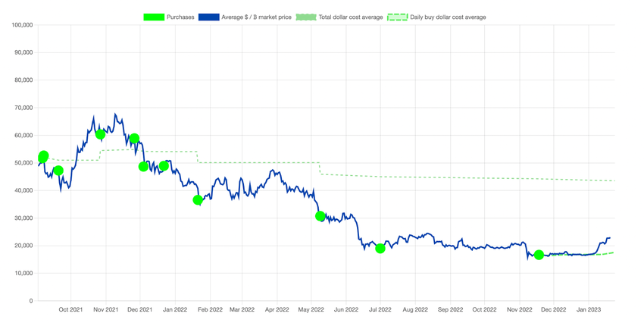The image size is (644, 323).
Task: Click the 10,000 y-axis label
Action: (23, 273)
